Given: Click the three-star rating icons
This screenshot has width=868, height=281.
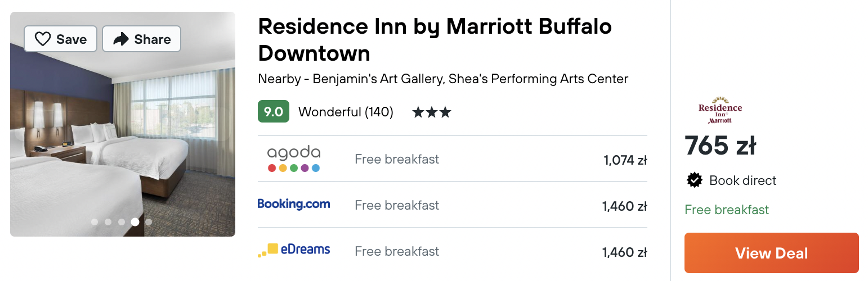Looking at the screenshot, I should (x=432, y=112).
